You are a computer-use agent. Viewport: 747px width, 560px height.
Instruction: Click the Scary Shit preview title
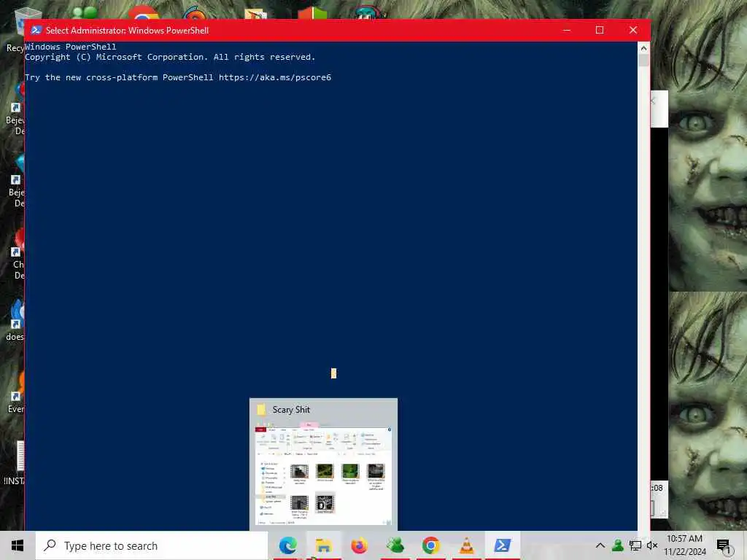[291, 410]
